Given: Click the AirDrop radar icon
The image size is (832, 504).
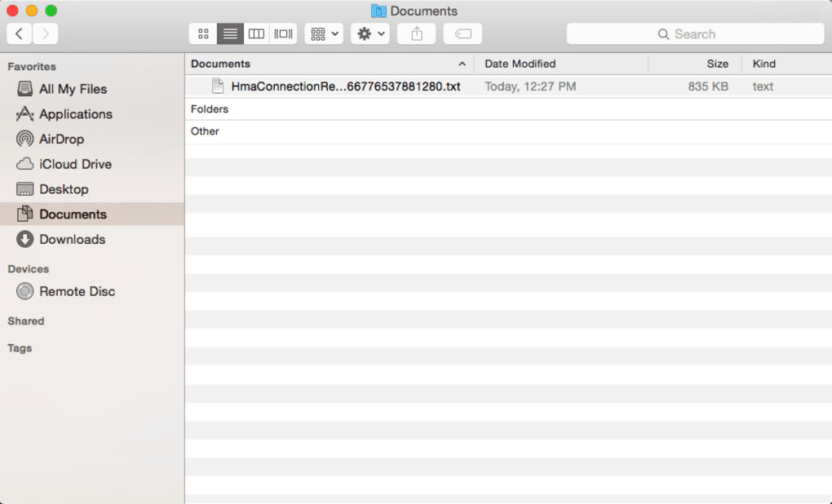Looking at the screenshot, I should click(24, 139).
